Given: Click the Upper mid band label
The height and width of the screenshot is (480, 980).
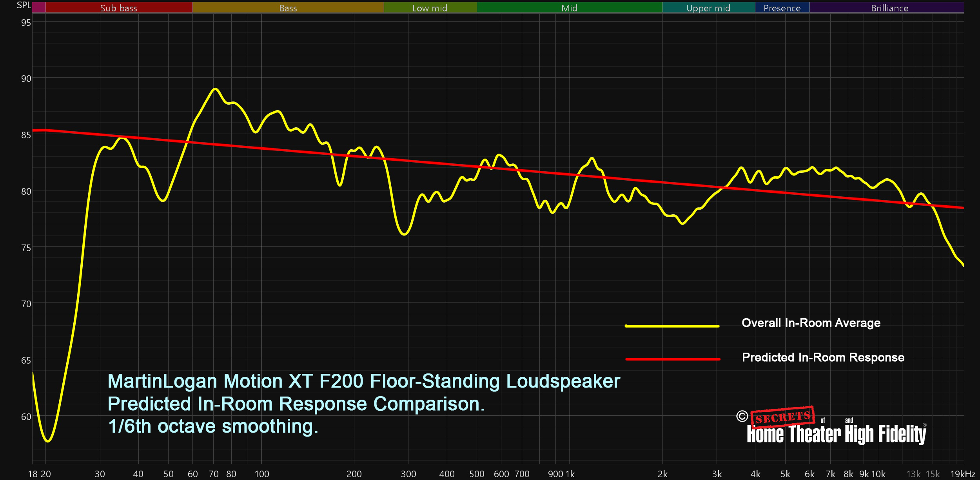Looking at the screenshot, I should (708, 8).
